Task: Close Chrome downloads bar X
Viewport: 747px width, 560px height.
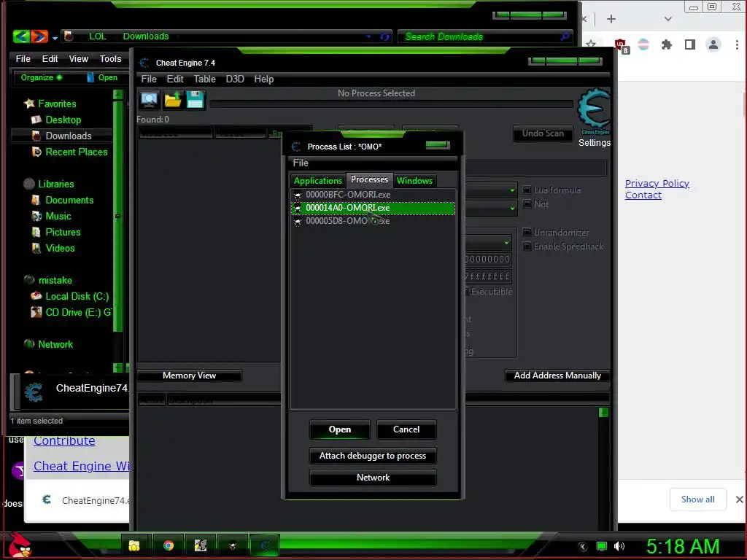Action: 739,499
